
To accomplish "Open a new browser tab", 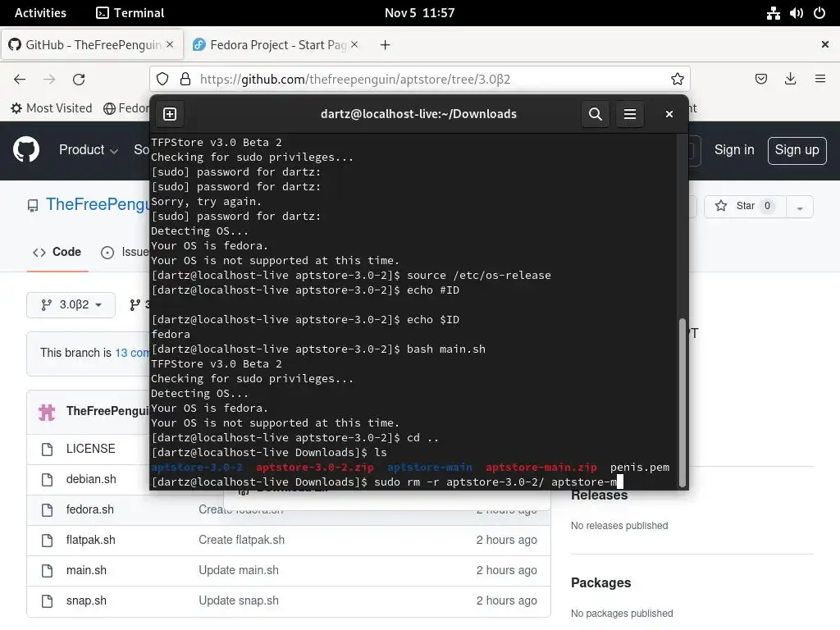I will [385, 45].
